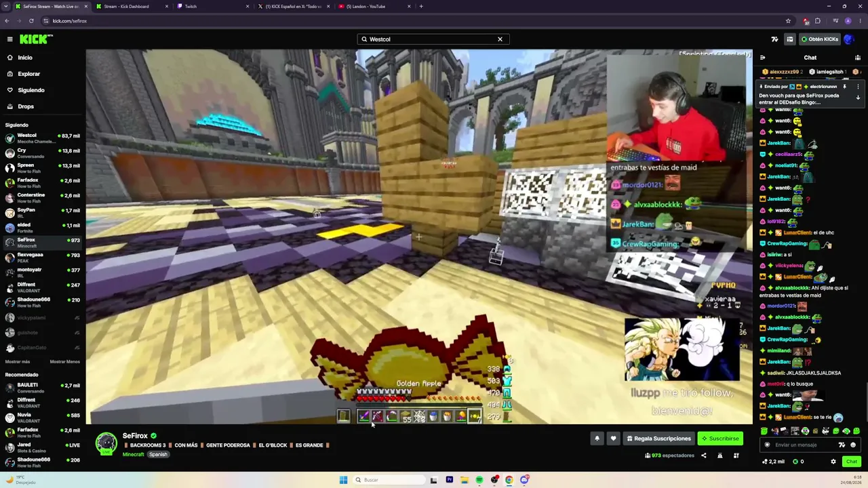Click the 2,2 mil channel points counter
Image resolution: width=868 pixels, height=488 pixels.
[x=773, y=462]
